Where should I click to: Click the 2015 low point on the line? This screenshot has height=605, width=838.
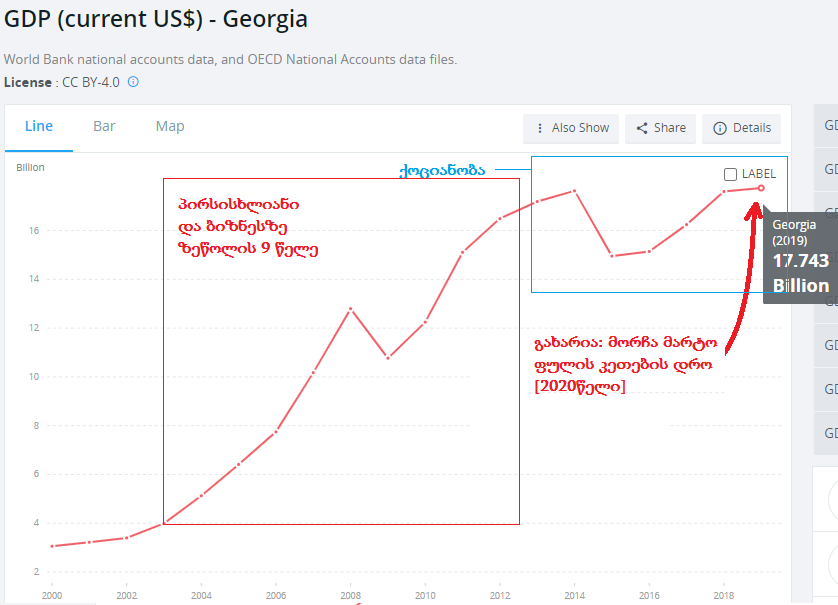pyautogui.click(x=612, y=256)
